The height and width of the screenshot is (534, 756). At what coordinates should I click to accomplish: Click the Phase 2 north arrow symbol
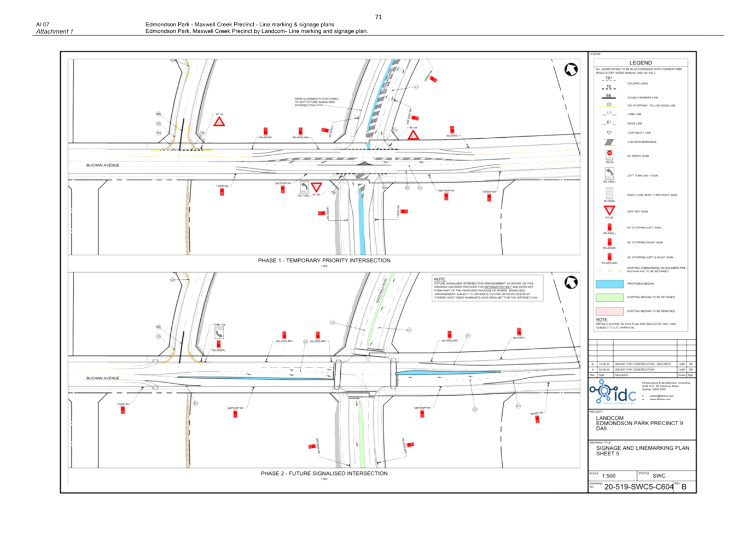tap(571, 283)
